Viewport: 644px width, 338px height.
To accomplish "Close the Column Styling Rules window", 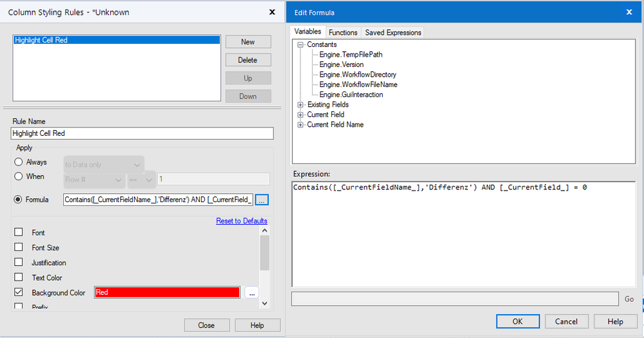I will [272, 12].
